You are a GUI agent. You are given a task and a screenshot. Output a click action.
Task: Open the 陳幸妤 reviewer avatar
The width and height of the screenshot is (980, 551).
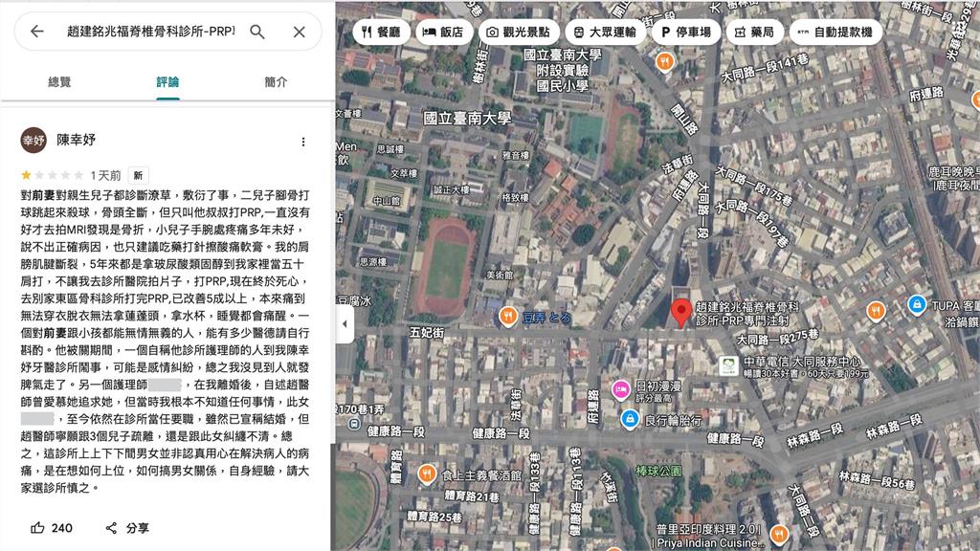tap(33, 141)
